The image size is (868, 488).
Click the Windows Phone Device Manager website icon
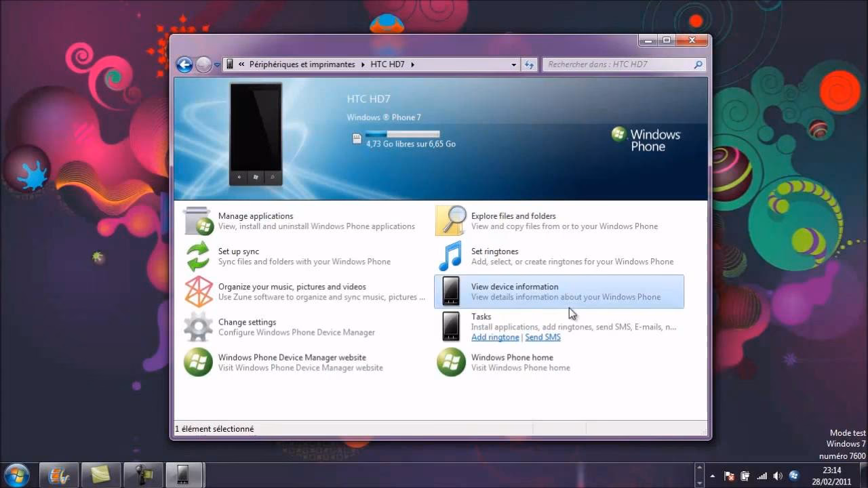click(198, 363)
